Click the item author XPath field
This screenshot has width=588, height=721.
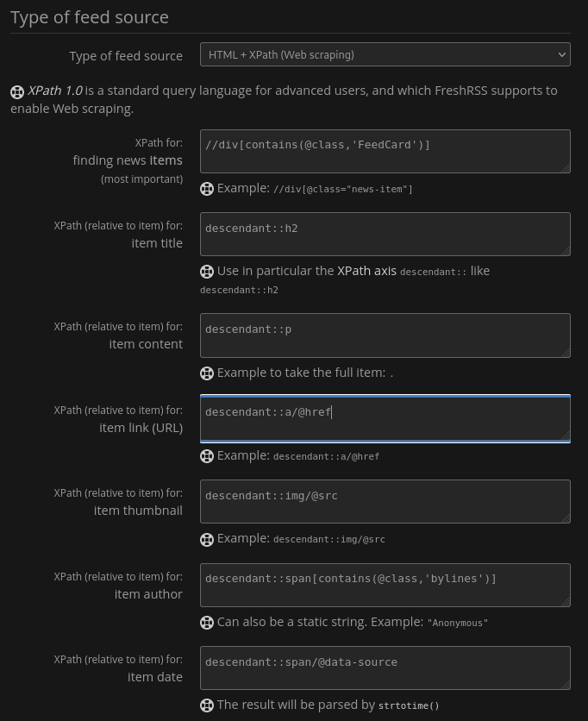tap(385, 585)
